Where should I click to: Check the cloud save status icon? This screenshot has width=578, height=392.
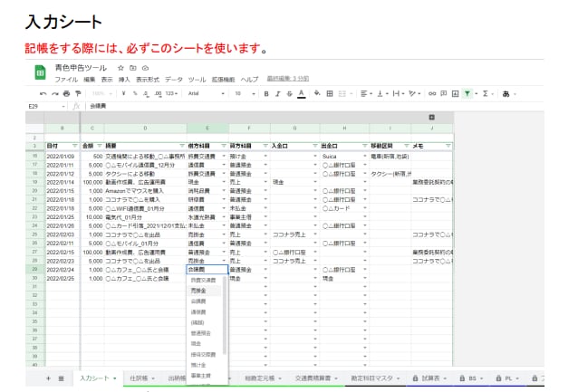point(145,68)
